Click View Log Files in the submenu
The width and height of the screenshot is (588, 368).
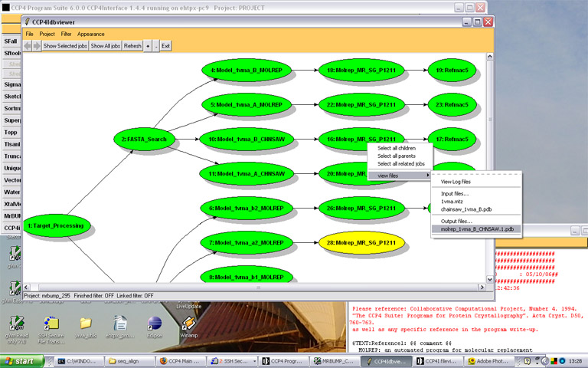coord(476,182)
